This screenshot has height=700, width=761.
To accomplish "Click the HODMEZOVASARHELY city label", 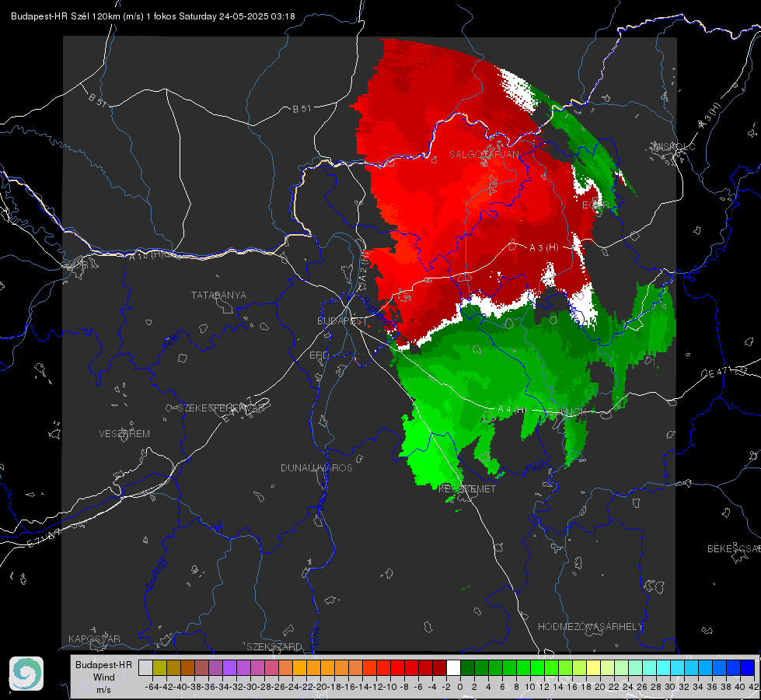I will click(x=590, y=627).
